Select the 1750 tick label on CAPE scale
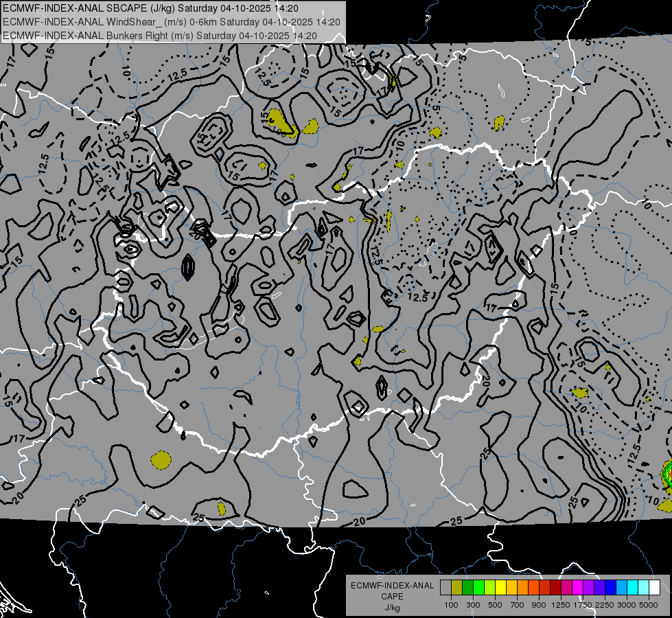This screenshot has width=672, height=618. click(583, 605)
